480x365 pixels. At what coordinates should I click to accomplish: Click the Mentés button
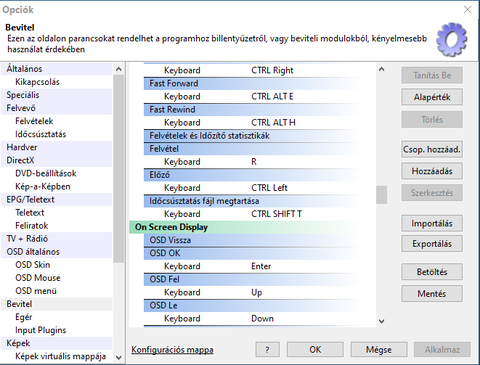point(432,294)
